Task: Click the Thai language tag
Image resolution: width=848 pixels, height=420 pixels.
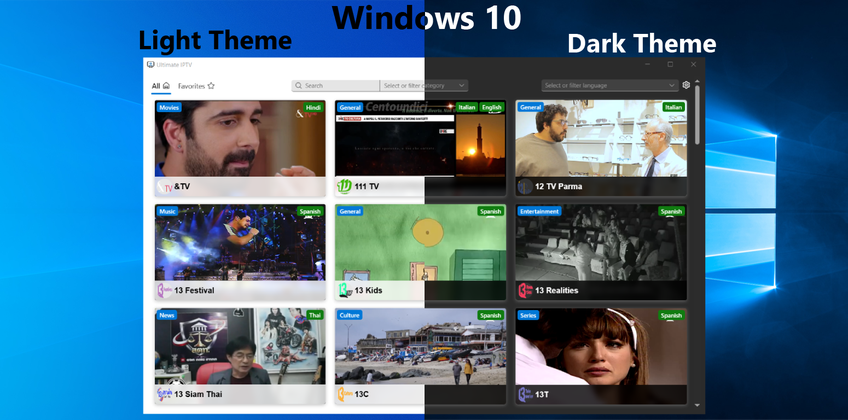Action: (x=315, y=315)
